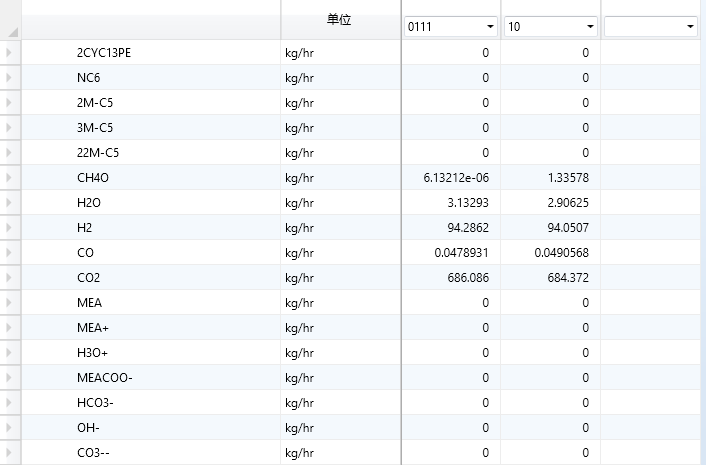Expand the H2 row arrow
Viewport: 706px width, 465px height.
(10, 228)
